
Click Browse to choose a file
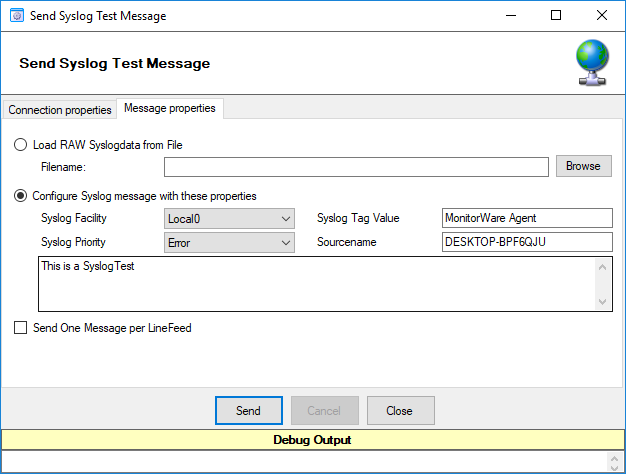[x=584, y=166]
